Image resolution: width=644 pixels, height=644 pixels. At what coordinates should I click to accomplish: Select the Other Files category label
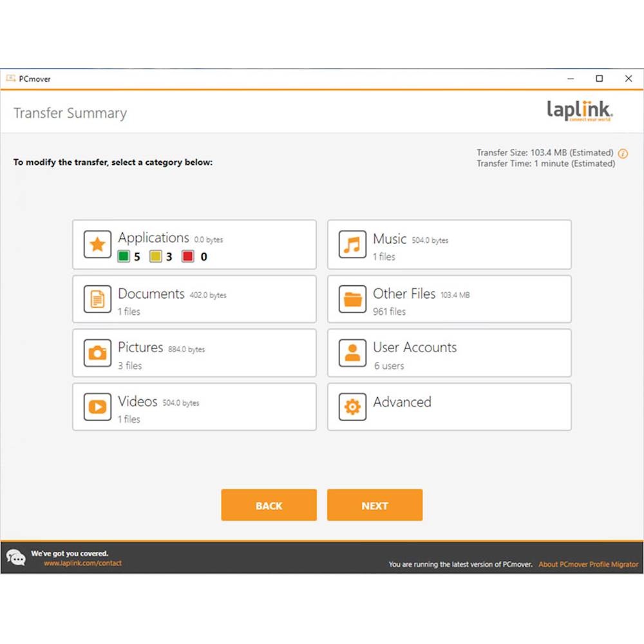(404, 294)
